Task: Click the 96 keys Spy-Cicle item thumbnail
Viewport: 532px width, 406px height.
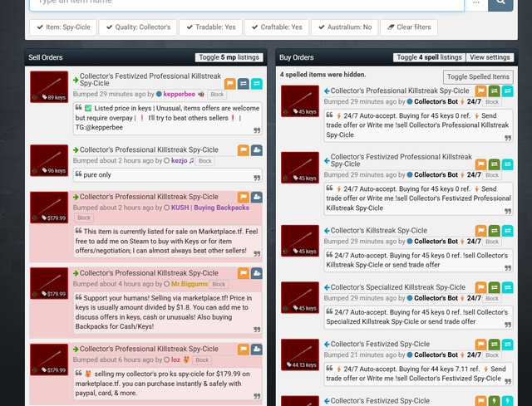Action: (x=49, y=160)
